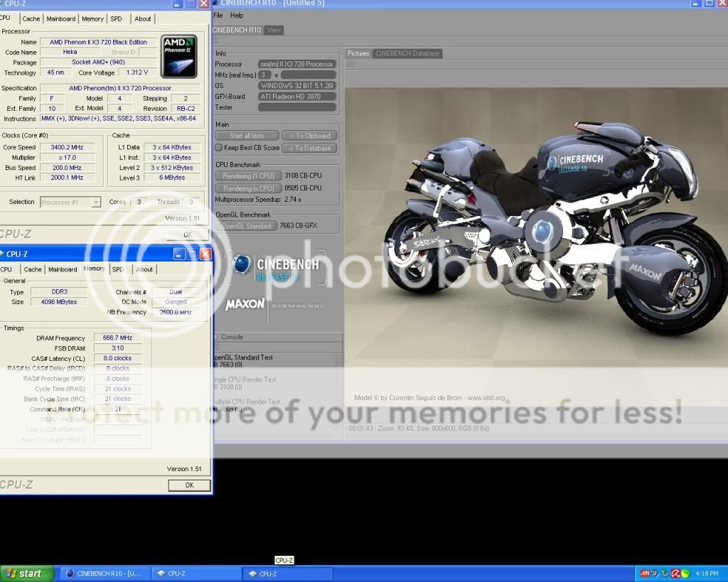Click the grip handle below the CINEBENCH R10 tab
Screen dimensions: 728x582
pyautogui.click(x=215, y=41)
